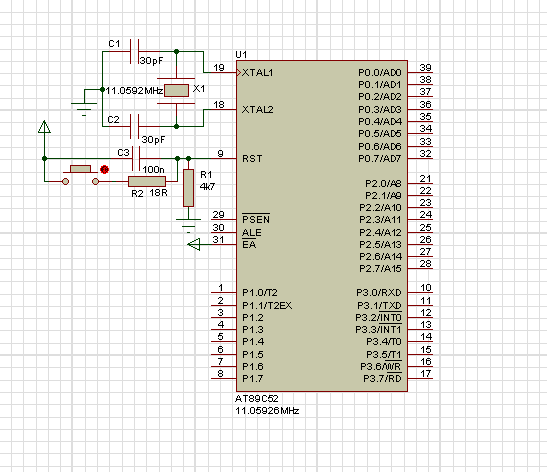547x472 pixels.
Task: Click the AT89C52 part name label
Action: click(257, 399)
